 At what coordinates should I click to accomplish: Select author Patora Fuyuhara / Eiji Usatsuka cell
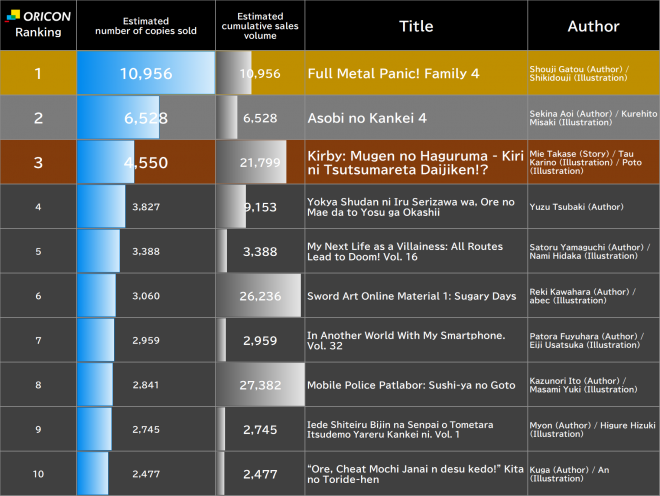[593, 340]
